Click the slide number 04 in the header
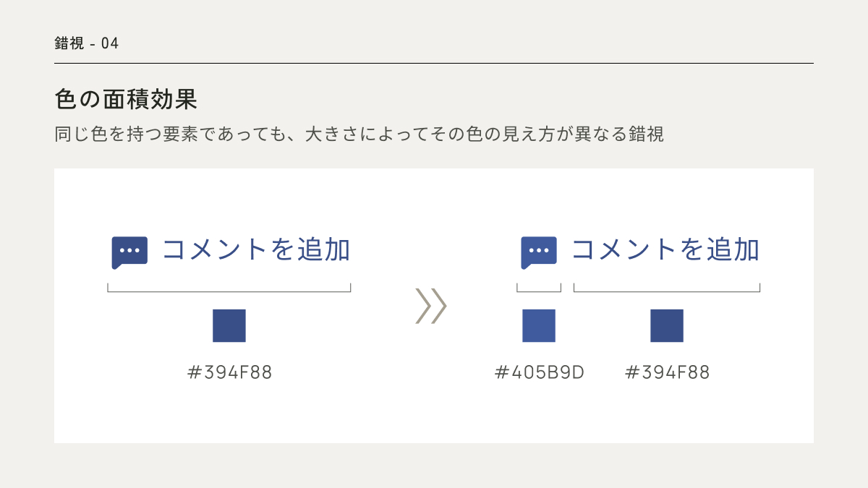Image resolution: width=868 pixels, height=488 pixels. tap(110, 43)
